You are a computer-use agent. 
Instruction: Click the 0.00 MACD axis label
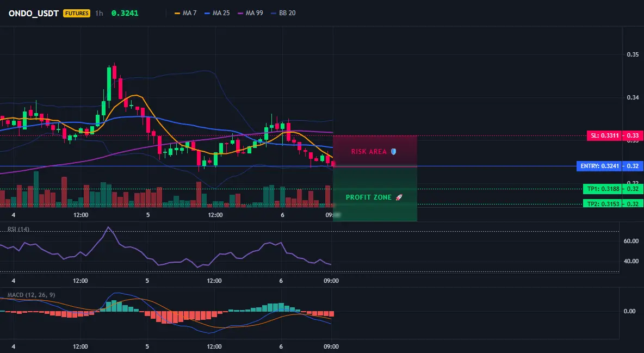630,311
